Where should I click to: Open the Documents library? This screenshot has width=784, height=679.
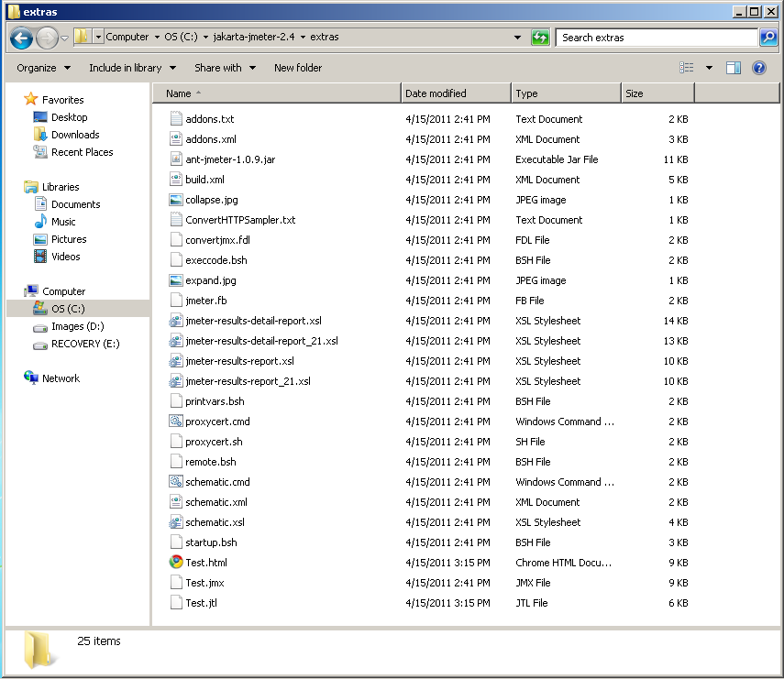coord(75,204)
